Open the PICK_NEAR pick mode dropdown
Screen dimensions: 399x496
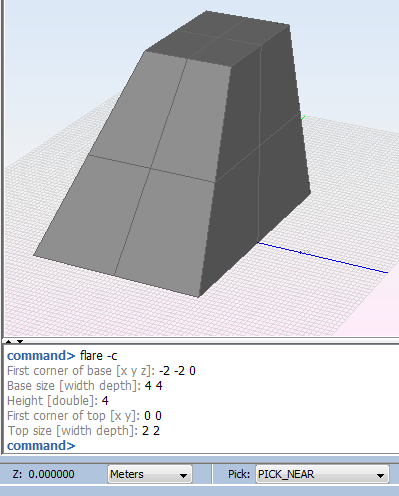[322, 474]
